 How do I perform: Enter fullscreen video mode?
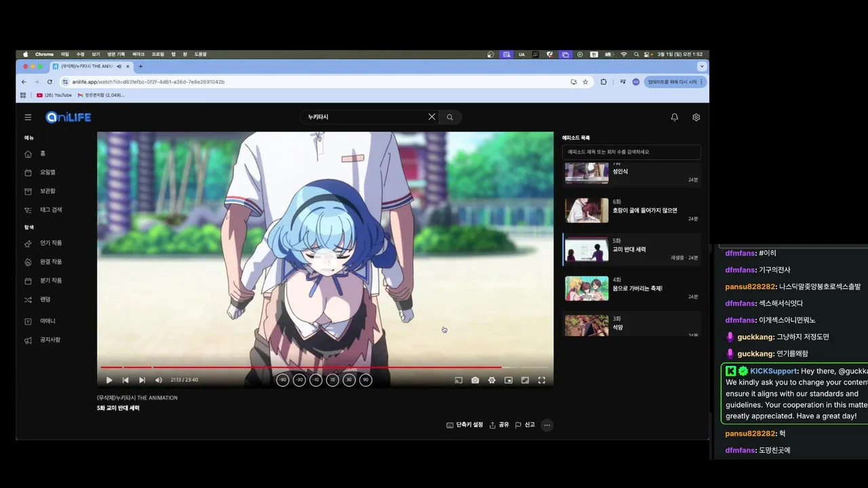[542, 380]
